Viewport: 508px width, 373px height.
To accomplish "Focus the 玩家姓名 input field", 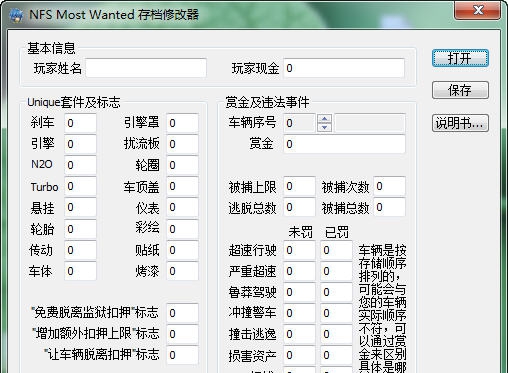I will pos(146,68).
